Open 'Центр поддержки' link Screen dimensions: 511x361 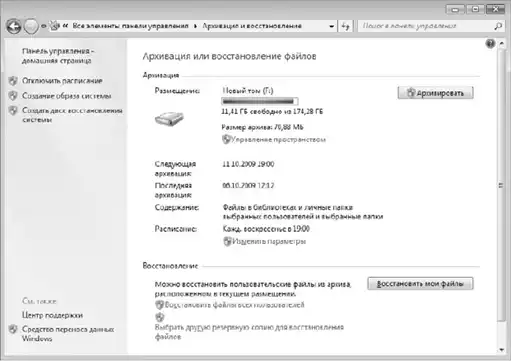[x=52, y=315]
